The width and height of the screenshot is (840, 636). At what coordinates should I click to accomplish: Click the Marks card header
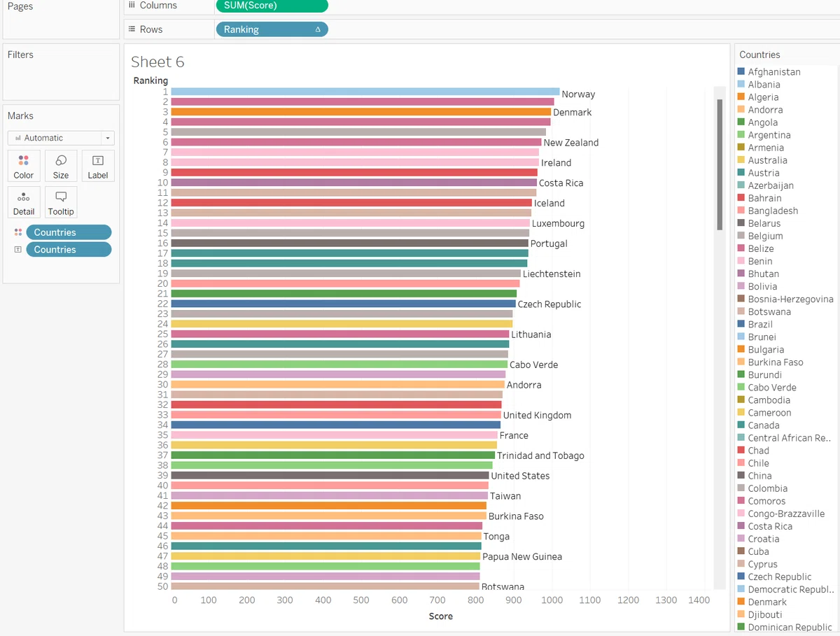[20, 115]
